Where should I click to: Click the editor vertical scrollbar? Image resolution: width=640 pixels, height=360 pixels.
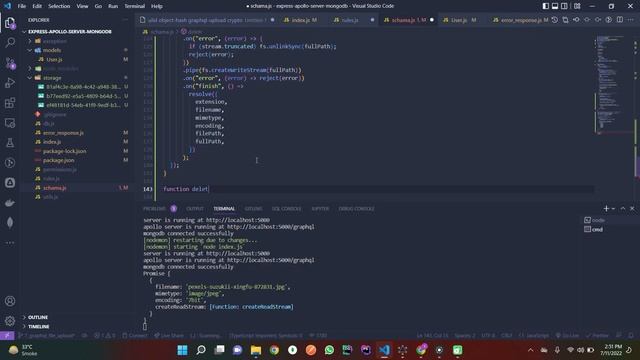tap(636, 118)
